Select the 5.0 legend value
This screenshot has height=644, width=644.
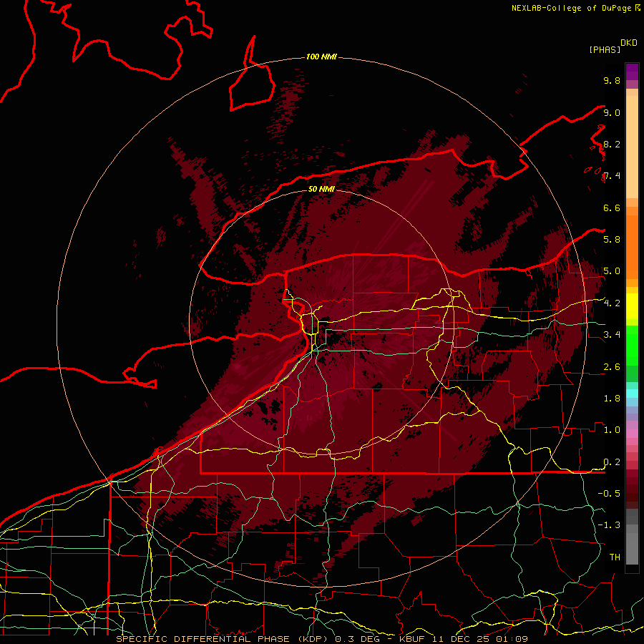point(612,271)
